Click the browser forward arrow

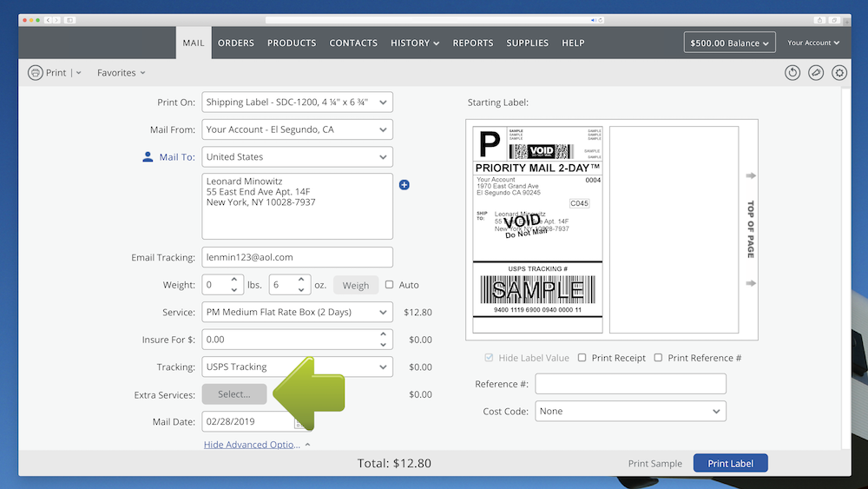tap(56, 20)
